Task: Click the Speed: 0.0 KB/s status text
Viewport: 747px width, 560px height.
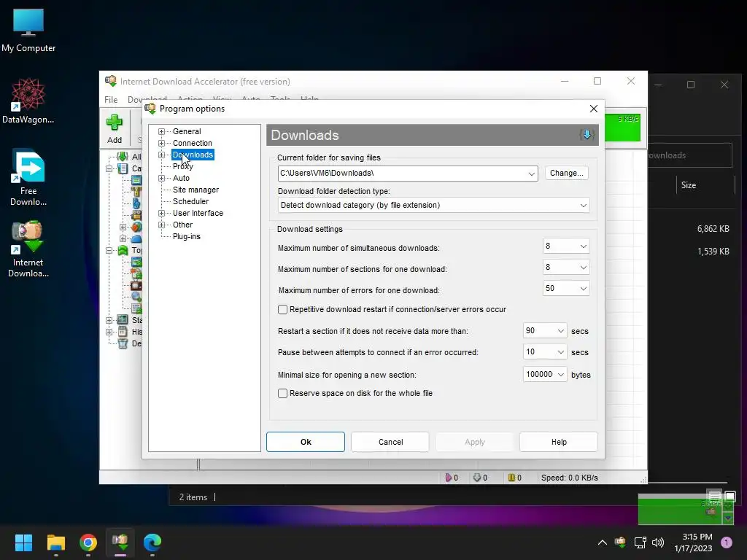Action: (x=569, y=478)
